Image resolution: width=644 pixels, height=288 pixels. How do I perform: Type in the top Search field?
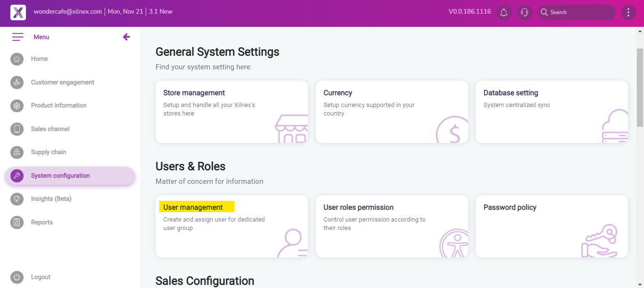pyautogui.click(x=580, y=12)
